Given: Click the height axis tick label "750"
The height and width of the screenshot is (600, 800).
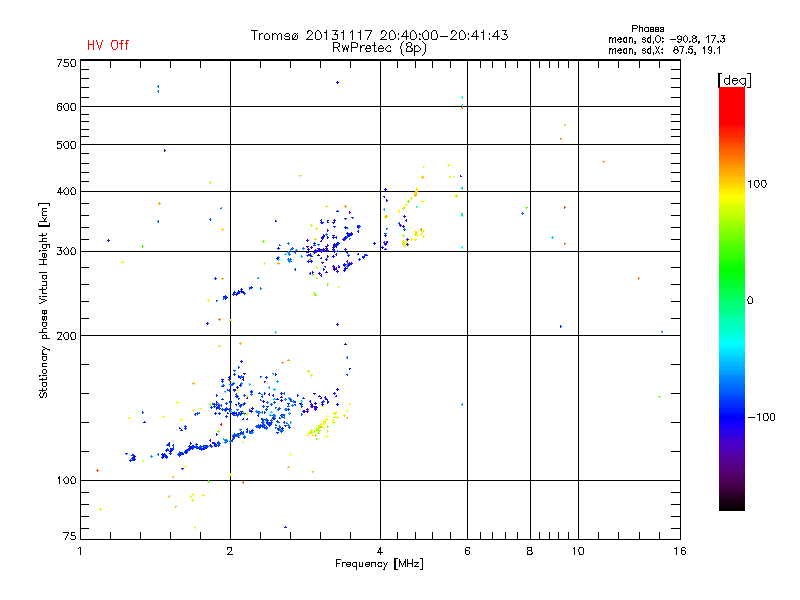Looking at the screenshot, I should 66,63.
